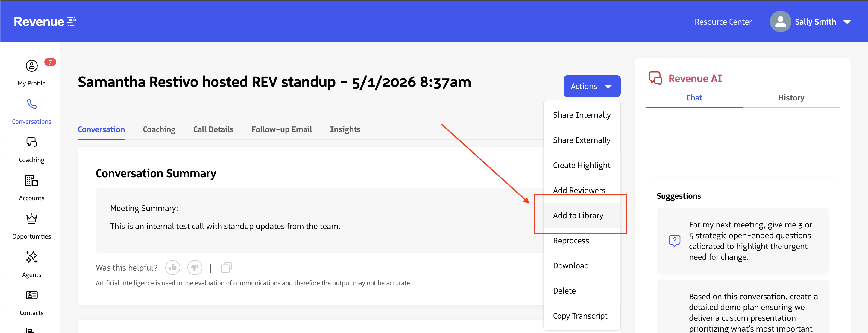Switch to Revenue AI Chat tab

click(694, 98)
